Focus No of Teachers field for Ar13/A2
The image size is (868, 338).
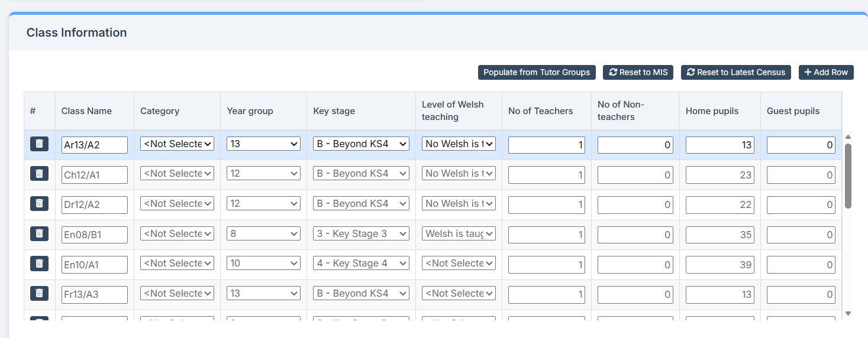(x=546, y=145)
